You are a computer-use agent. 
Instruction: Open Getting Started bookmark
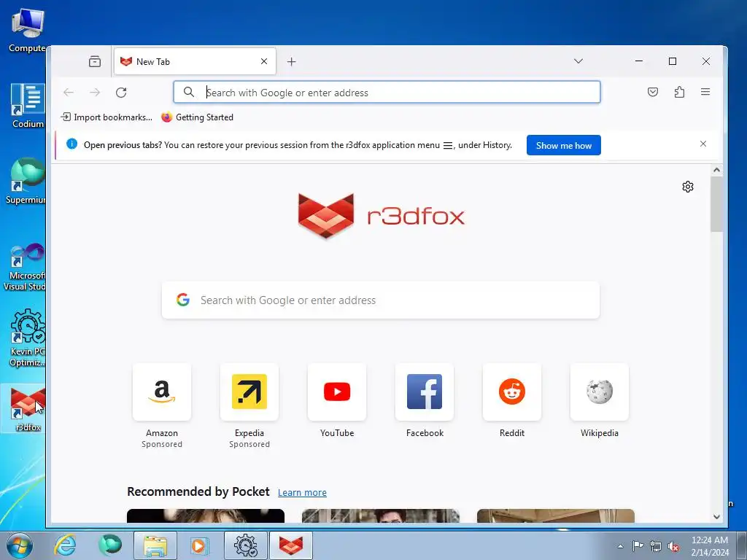click(197, 117)
